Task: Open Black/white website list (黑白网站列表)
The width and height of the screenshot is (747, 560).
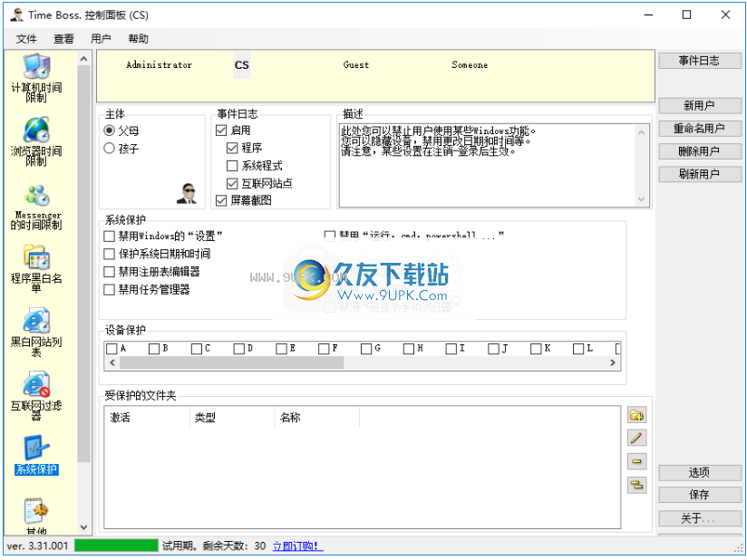Action: pyautogui.click(x=36, y=333)
